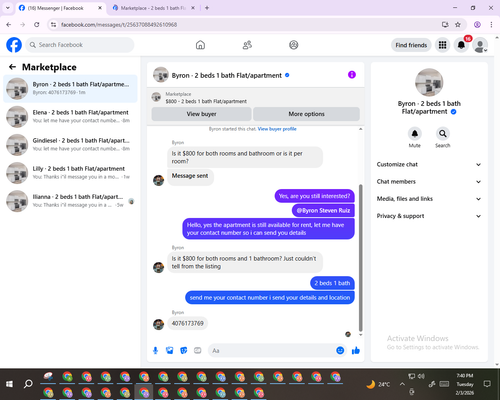Image resolution: width=500 pixels, height=400 pixels.
Task: Attach a photo or file
Action: point(169,350)
